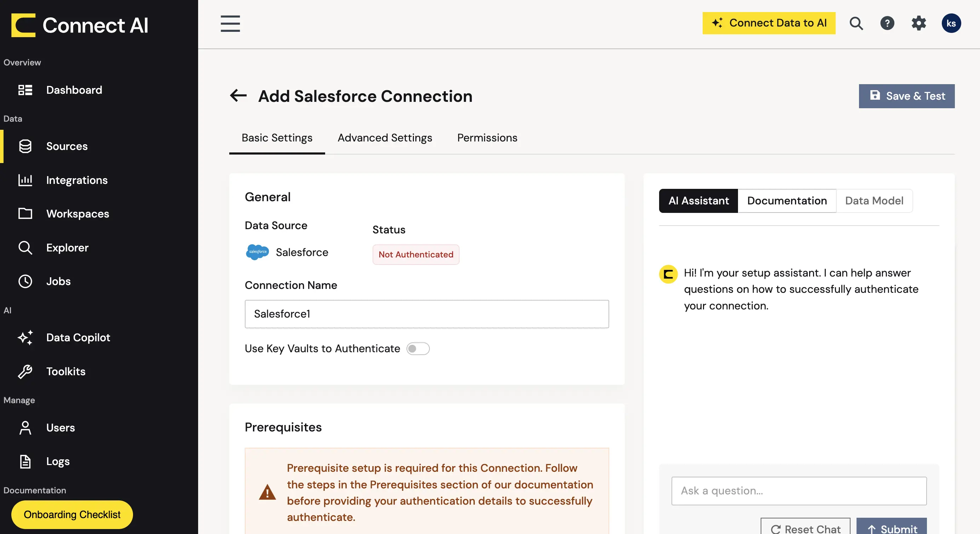
Task: Click the Connection Name input field
Action: (x=426, y=314)
